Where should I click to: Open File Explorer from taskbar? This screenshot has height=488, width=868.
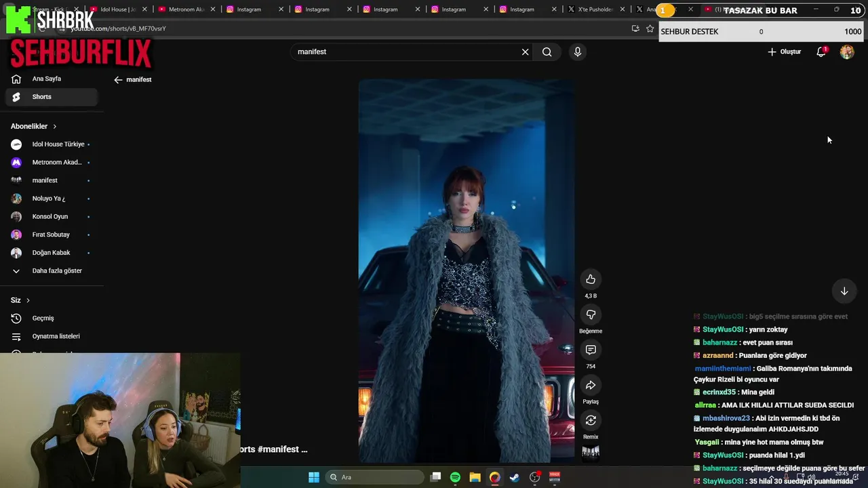click(475, 477)
